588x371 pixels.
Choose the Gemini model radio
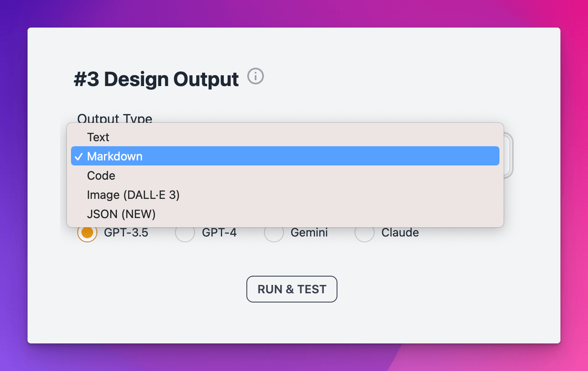point(274,233)
